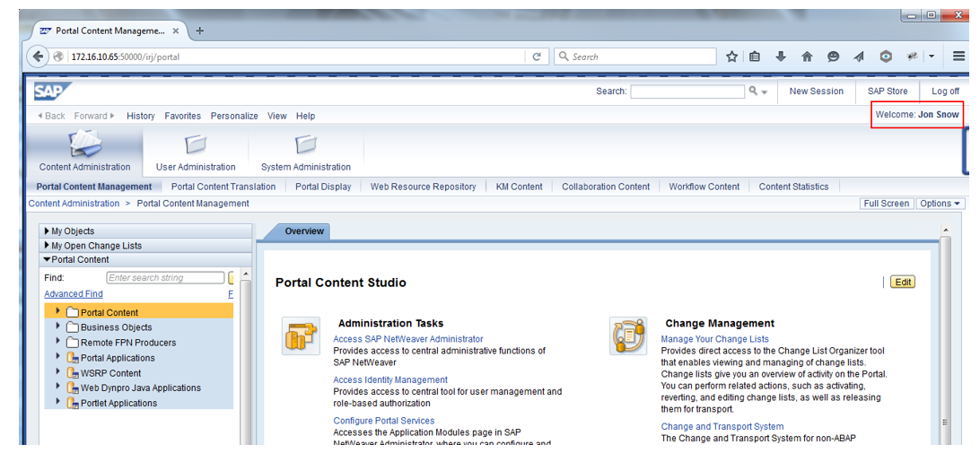This screenshot has width=980, height=462.
Task: Open the Help menu
Action: pos(306,116)
